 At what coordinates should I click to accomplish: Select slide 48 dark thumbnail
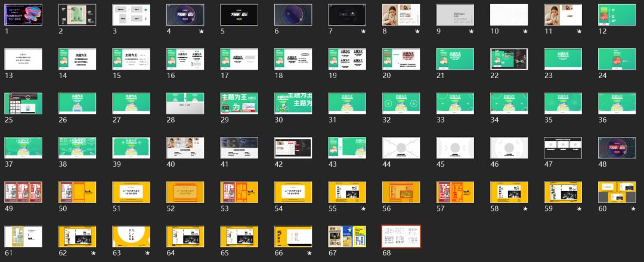[x=617, y=148]
